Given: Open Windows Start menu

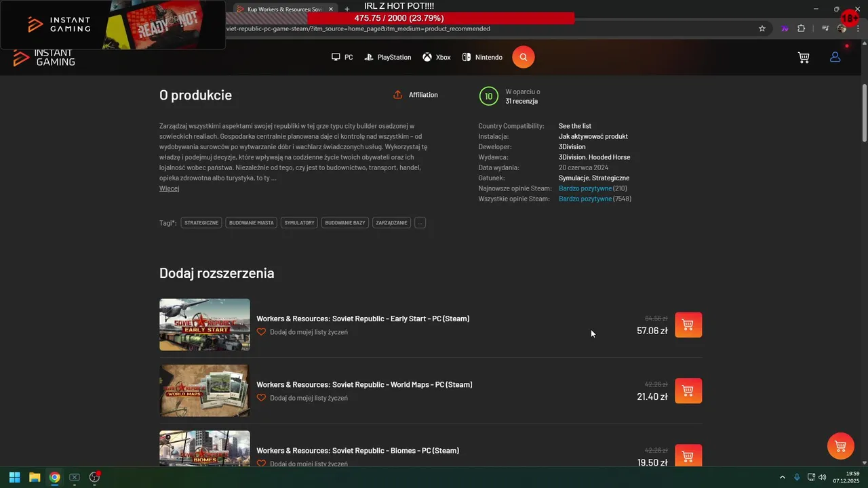Looking at the screenshot, I should pos(14,477).
